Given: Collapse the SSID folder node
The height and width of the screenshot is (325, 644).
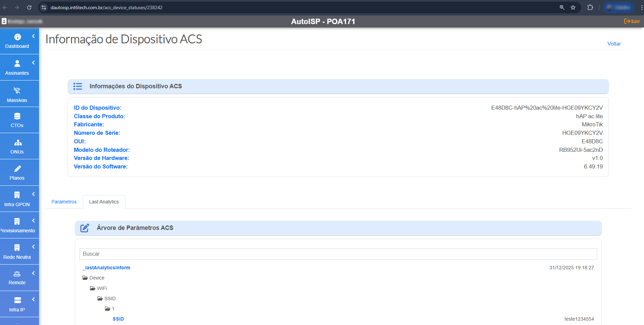Looking at the screenshot, I should 100,299.
